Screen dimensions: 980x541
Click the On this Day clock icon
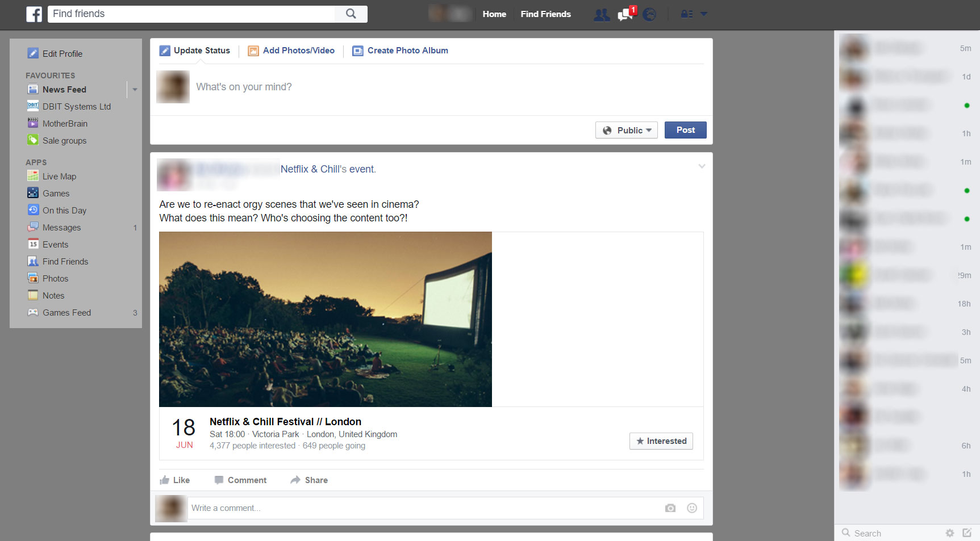click(x=33, y=210)
